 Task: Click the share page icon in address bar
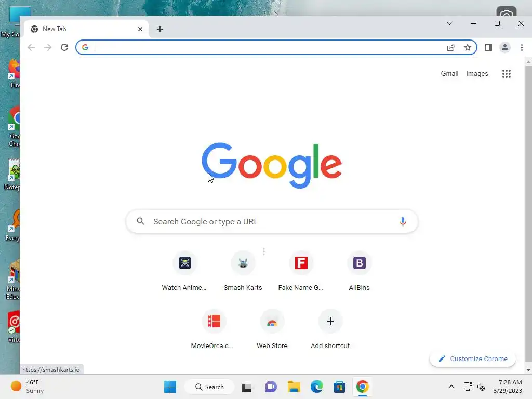pos(451,47)
